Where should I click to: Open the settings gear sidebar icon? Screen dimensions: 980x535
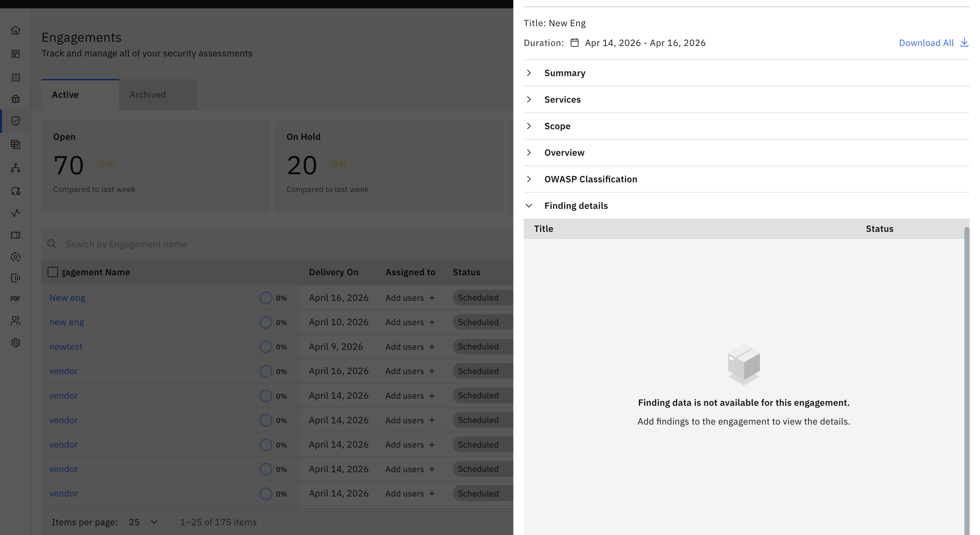(16, 343)
